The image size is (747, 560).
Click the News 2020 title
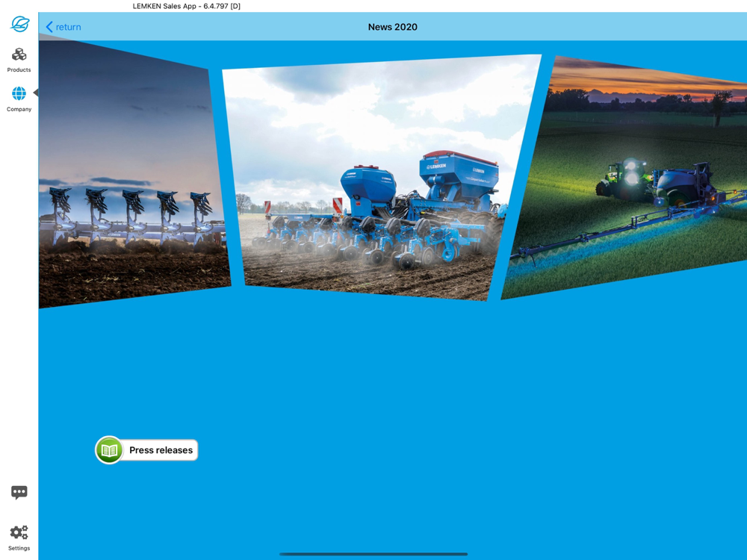point(393,27)
